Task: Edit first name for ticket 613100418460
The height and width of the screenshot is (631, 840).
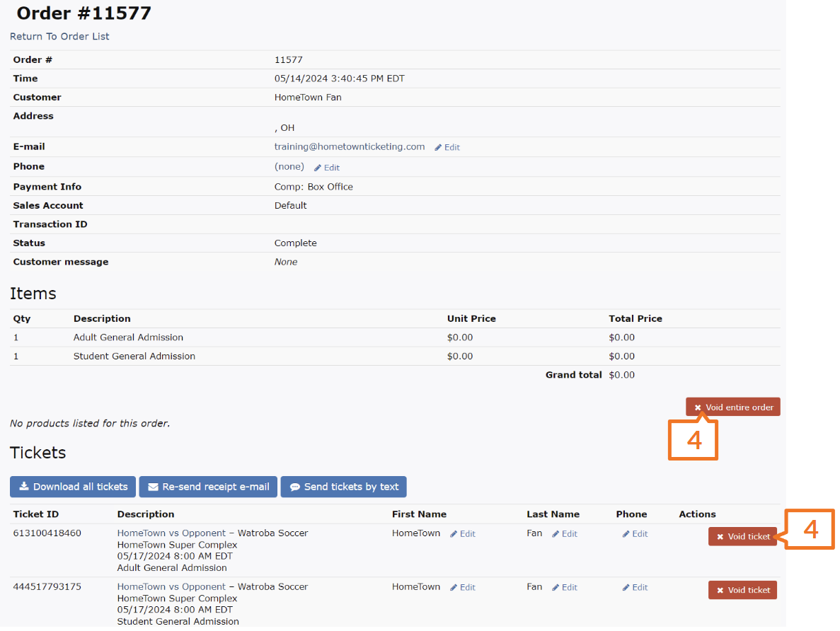Action: [463, 534]
